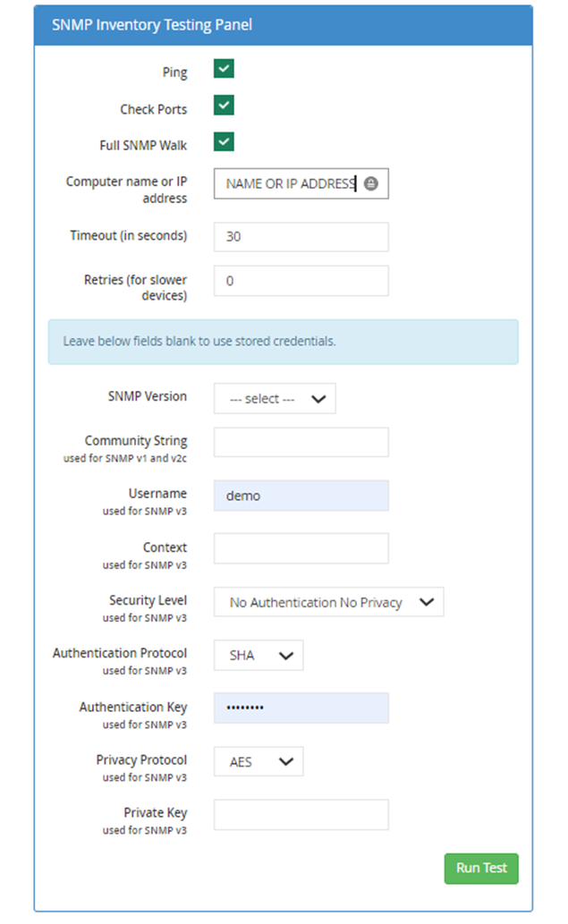The width and height of the screenshot is (568, 924).
Task: Open the Privacy Protocol AES dropdown
Action: point(259,762)
